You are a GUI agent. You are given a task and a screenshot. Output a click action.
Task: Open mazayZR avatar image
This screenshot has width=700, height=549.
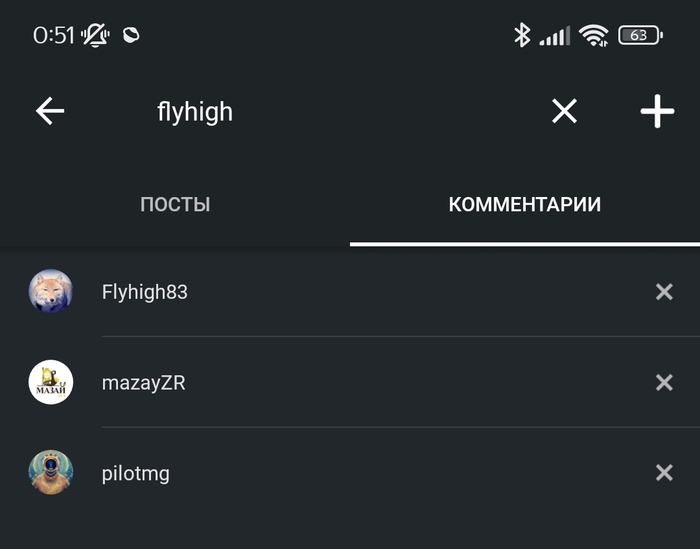tap(50, 382)
